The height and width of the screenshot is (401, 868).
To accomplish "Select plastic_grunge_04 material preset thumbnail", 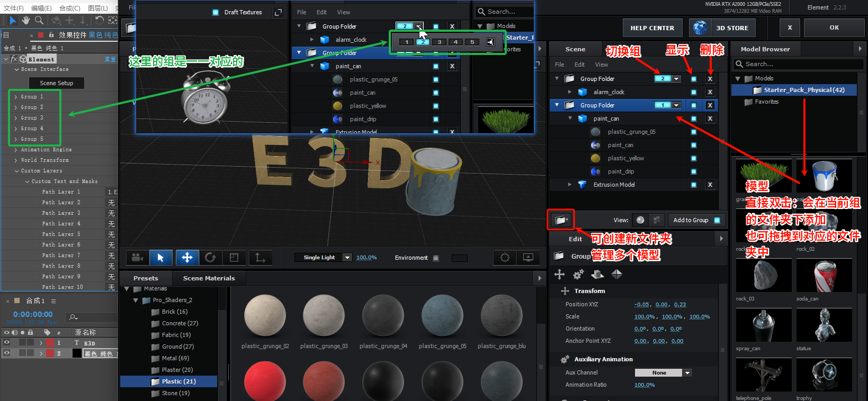I will [x=383, y=316].
